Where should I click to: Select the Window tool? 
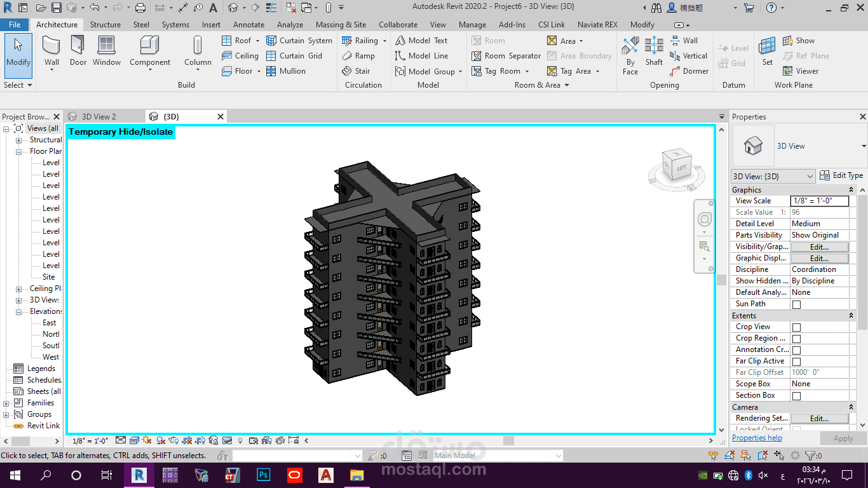107,51
